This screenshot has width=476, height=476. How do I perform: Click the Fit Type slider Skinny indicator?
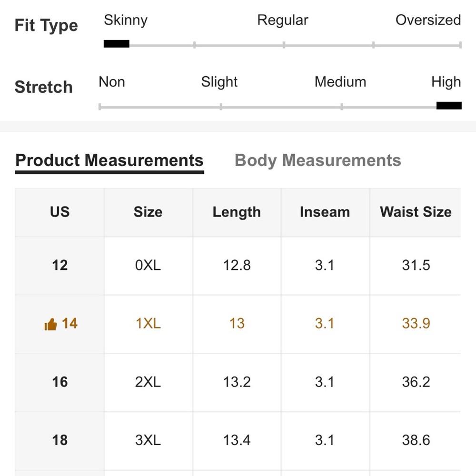(x=117, y=44)
